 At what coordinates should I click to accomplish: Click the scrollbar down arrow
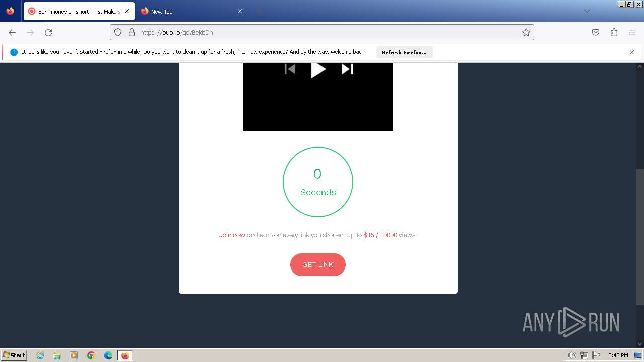(640, 344)
